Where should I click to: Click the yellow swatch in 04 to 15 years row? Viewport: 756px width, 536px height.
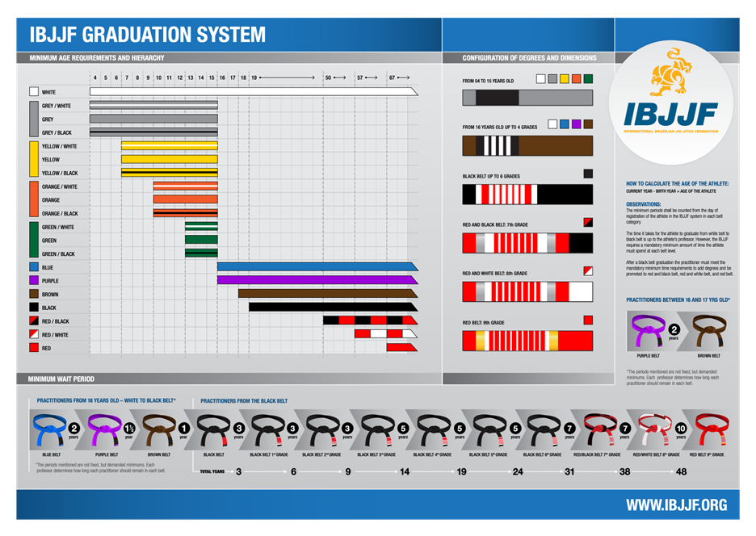tap(564, 79)
